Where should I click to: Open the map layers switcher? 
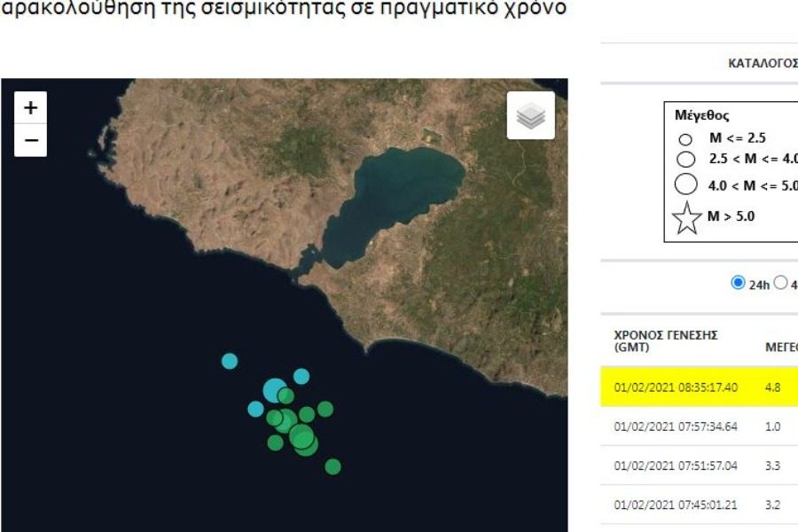[x=530, y=115]
